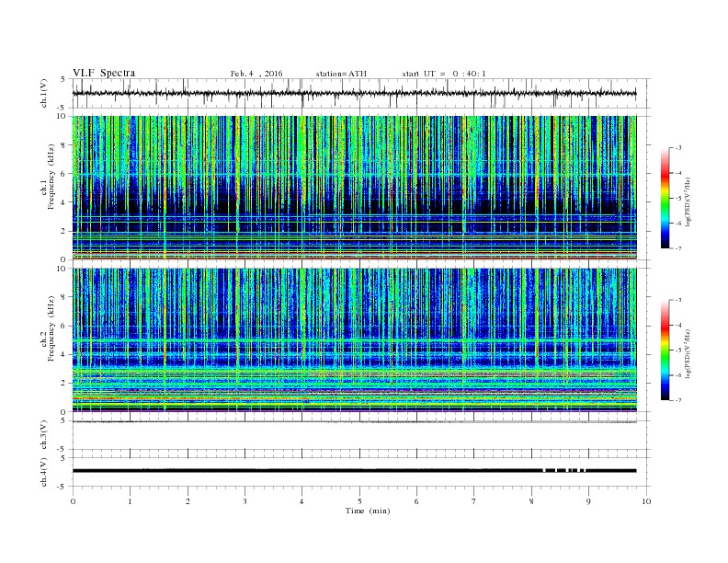This screenshot has width=728, height=563.
Task: Select the date text "Feb. 4 , 2016"
Action: (x=256, y=74)
